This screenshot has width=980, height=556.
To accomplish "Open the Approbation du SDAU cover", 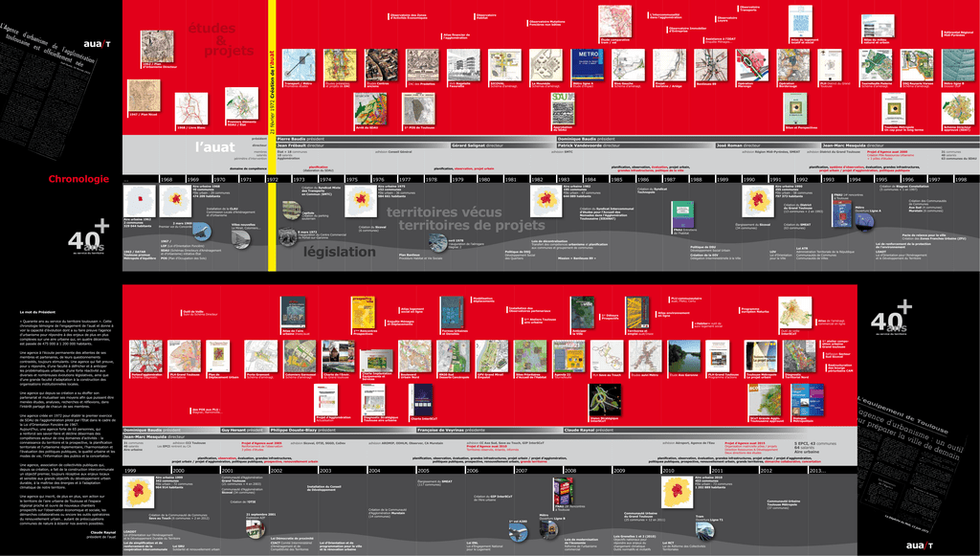I will (563, 109).
